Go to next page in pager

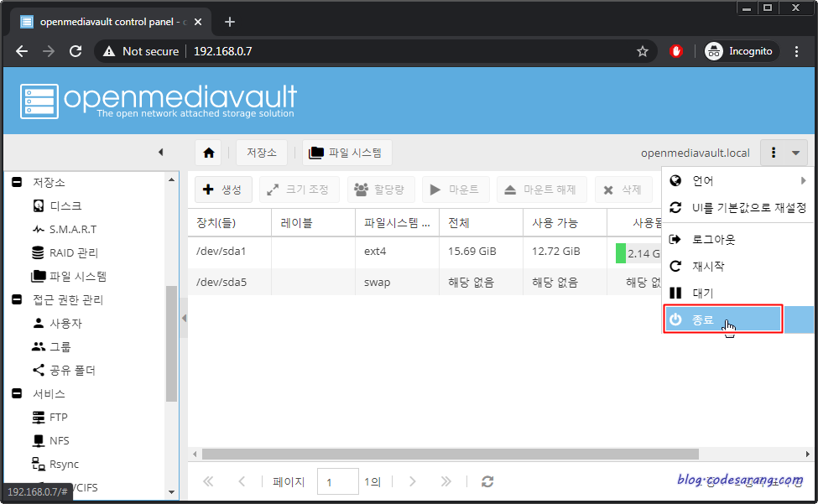coord(412,481)
